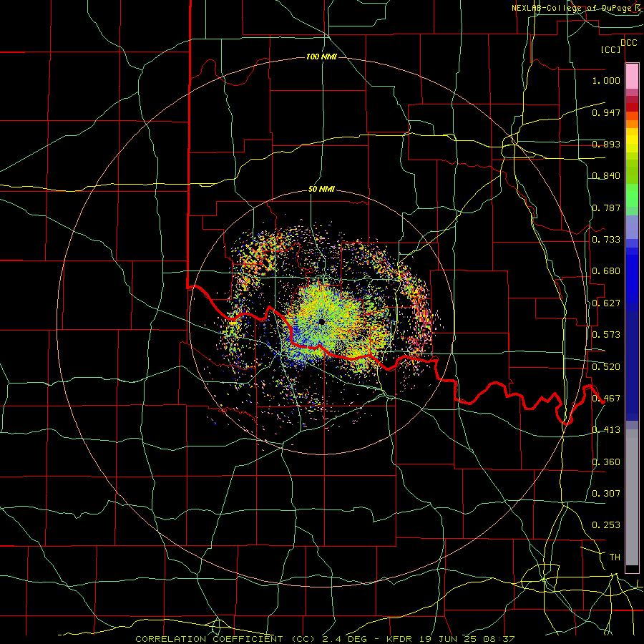Viewport: 644px width, 644px height.
Task: Click the 0.467 color scale value
Action: tap(606, 399)
